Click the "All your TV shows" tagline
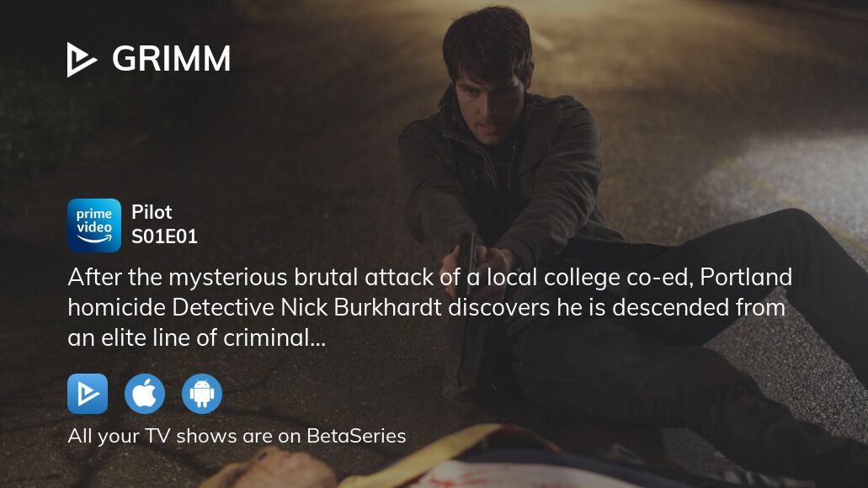This screenshot has width=868, height=488. pyautogui.click(x=237, y=436)
